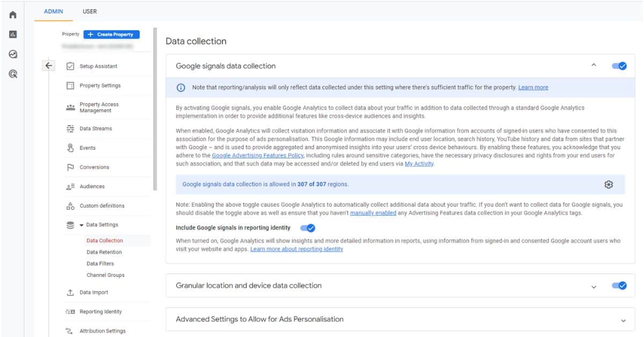Open Events in the sidebar

point(87,148)
